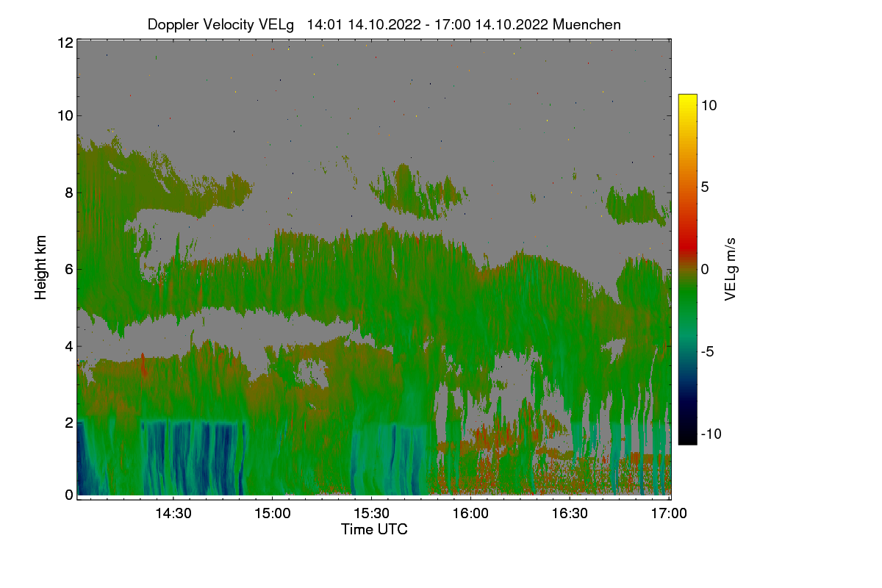Click the 'VELg m/s' colorbar label

[730, 268]
